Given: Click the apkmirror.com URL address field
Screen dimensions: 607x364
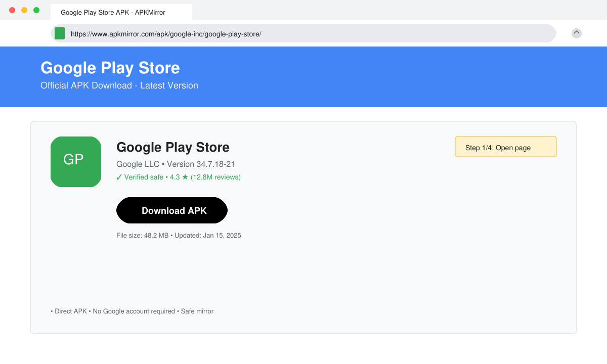Looking at the screenshot, I should 303,33.
